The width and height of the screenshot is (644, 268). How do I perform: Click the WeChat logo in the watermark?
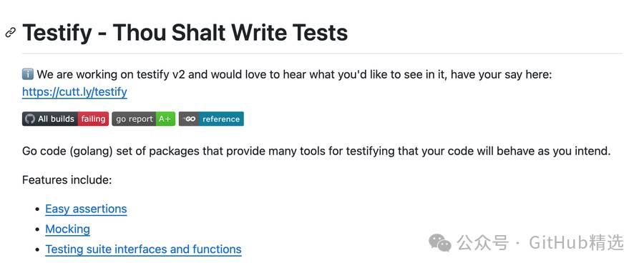(440, 244)
